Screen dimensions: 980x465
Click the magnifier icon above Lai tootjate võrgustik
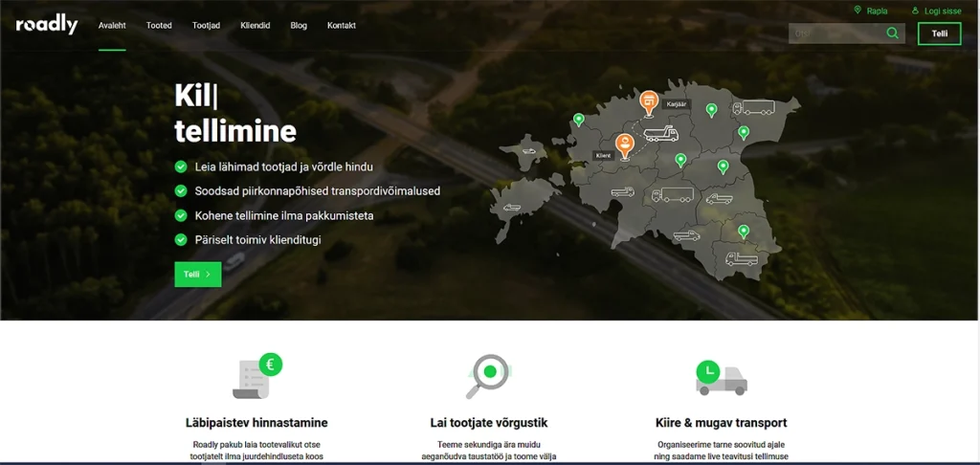(x=488, y=375)
